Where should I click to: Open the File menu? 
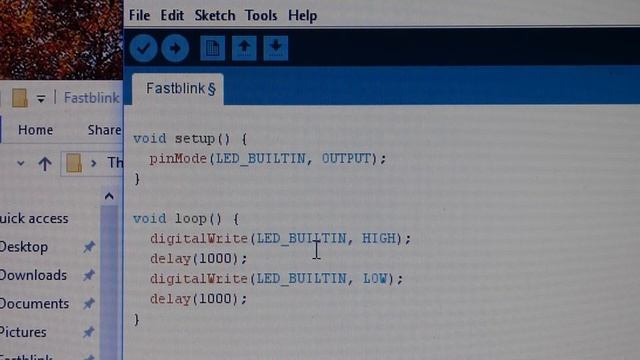[x=140, y=16]
